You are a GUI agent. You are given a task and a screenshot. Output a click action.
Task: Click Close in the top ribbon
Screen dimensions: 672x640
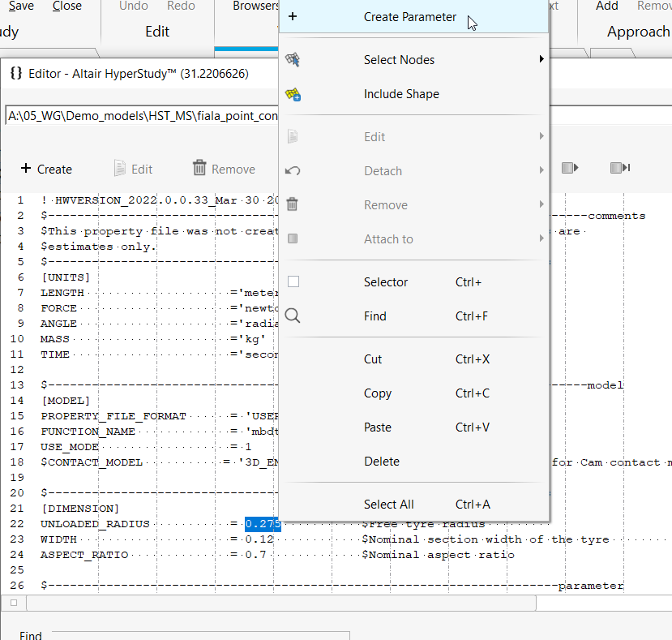66,6
